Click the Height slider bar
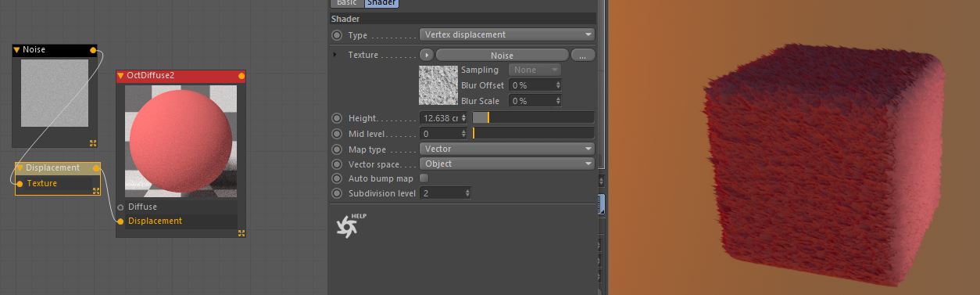Screen dimensions: 980x295 pos(534,118)
